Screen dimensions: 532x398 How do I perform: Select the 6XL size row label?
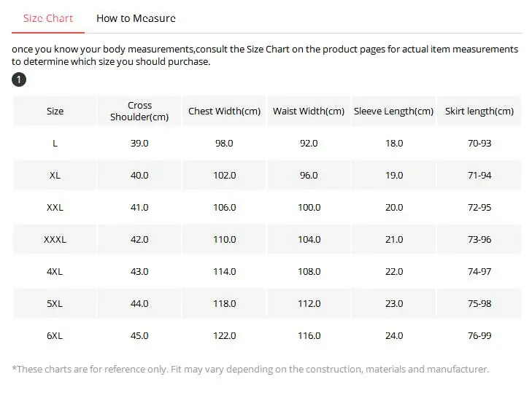(x=55, y=335)
